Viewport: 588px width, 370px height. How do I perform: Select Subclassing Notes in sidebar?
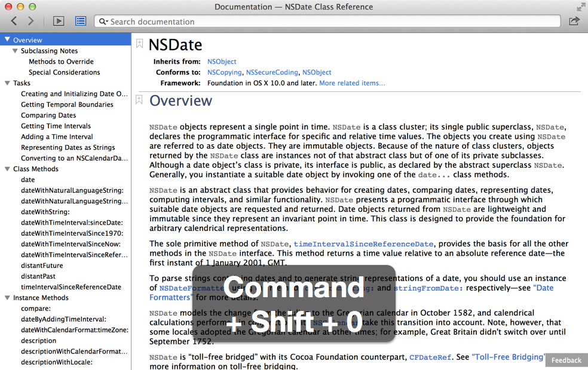(x=49, y=51)
